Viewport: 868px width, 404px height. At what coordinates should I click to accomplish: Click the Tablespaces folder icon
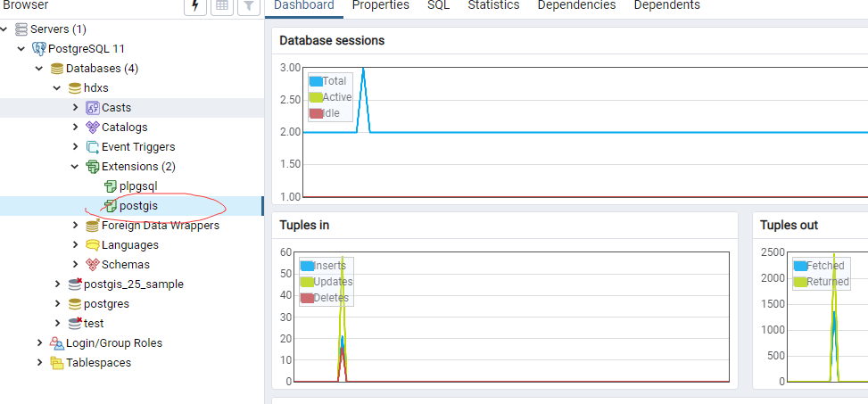pos(57,363)
